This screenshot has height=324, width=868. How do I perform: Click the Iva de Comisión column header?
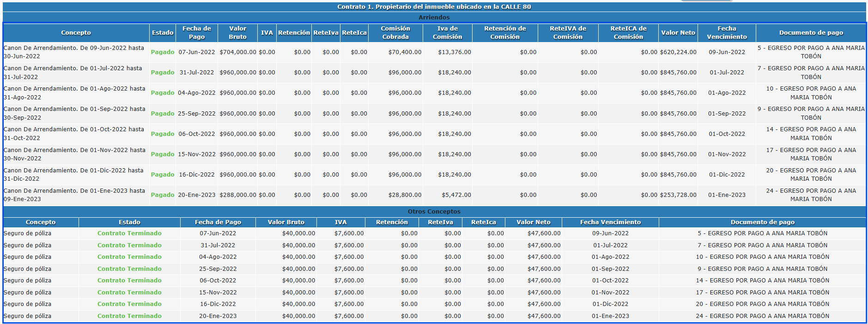(447, 33)
